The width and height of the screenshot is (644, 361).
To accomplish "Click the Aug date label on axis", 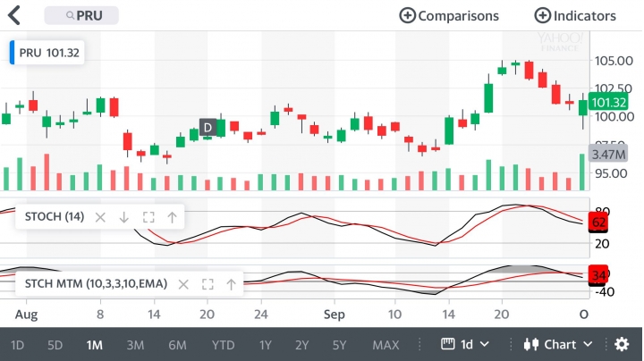I will coord(26,315).
